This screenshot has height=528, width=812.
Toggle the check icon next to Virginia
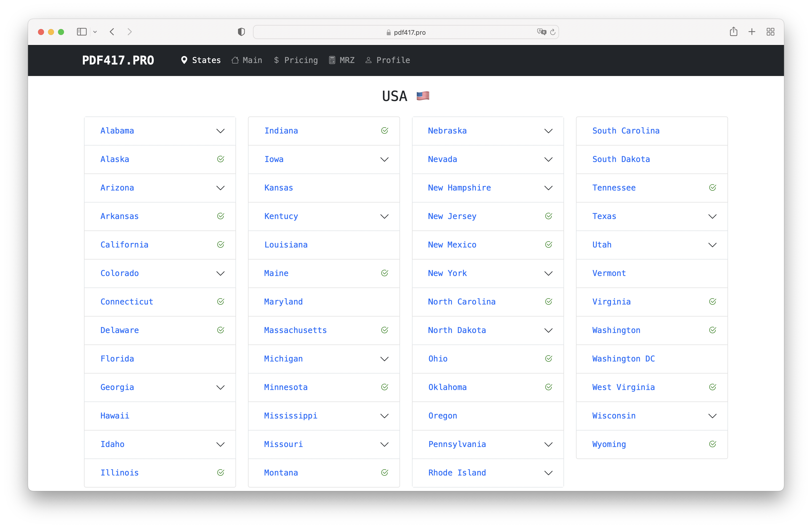tap(713, 301)
